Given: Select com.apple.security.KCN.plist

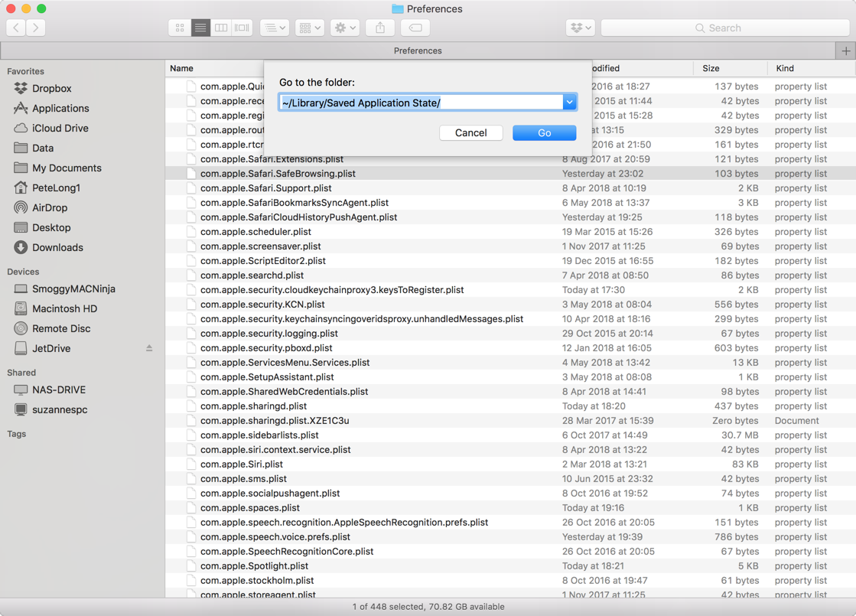Looking at the screenshot, I should 510,305.
